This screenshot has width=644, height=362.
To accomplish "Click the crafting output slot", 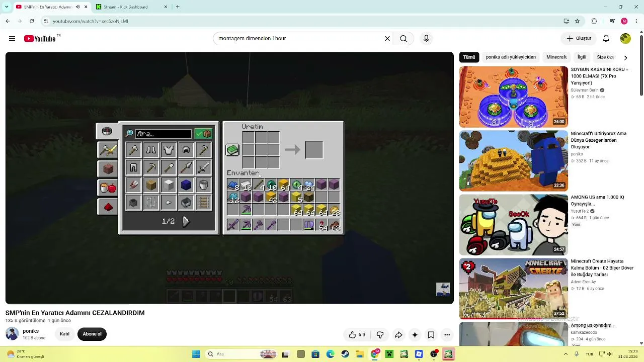I will (x=314, y=150).
